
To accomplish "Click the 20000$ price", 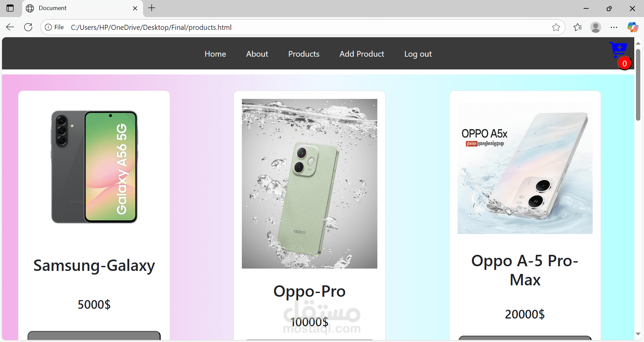I will 525,314.
